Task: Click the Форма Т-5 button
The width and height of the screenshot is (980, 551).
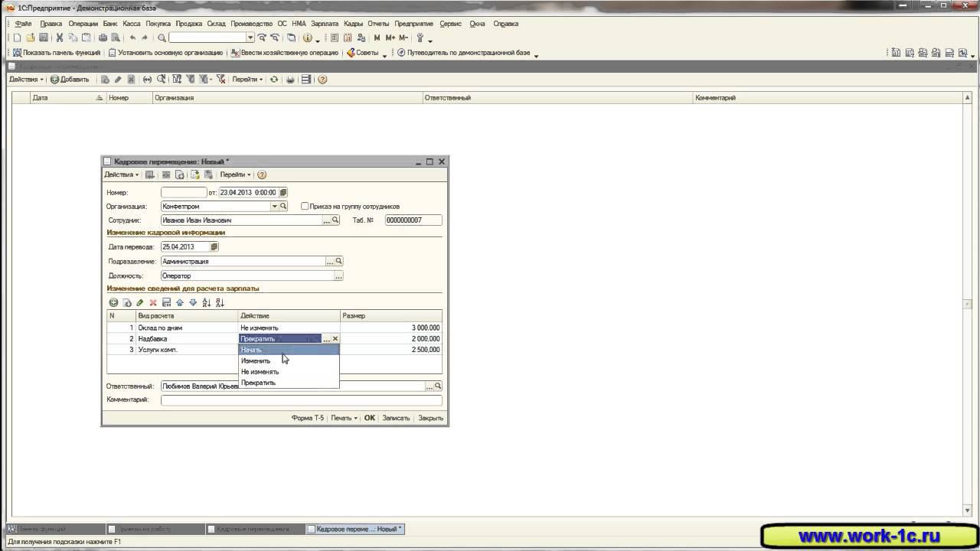Action: click(x=308, y=419)
